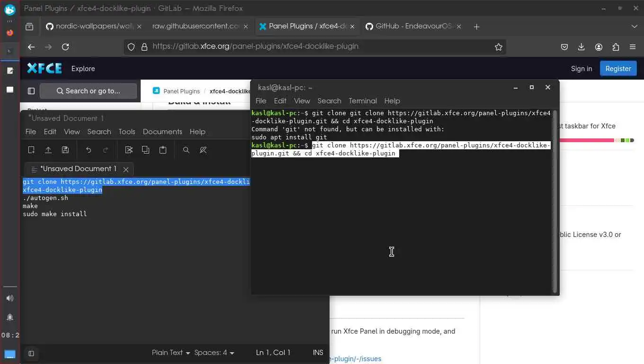Click the new document icon in text editor toolbar
644x364 pixels.
coord(31,150)
